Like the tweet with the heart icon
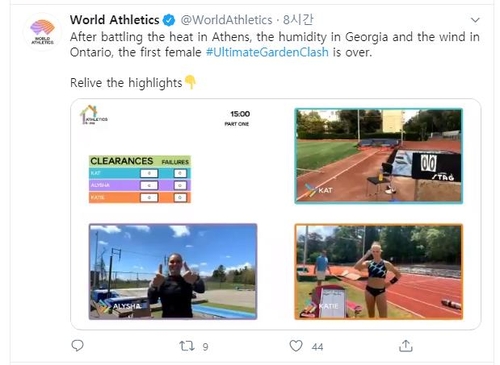This screenshot has width=500, height=365. click(296, 346)
